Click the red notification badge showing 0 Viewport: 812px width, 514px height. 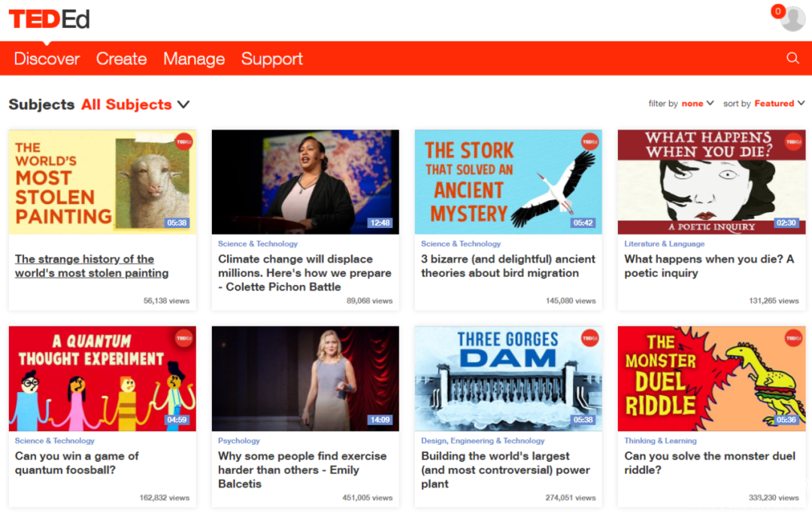point(778,11)
